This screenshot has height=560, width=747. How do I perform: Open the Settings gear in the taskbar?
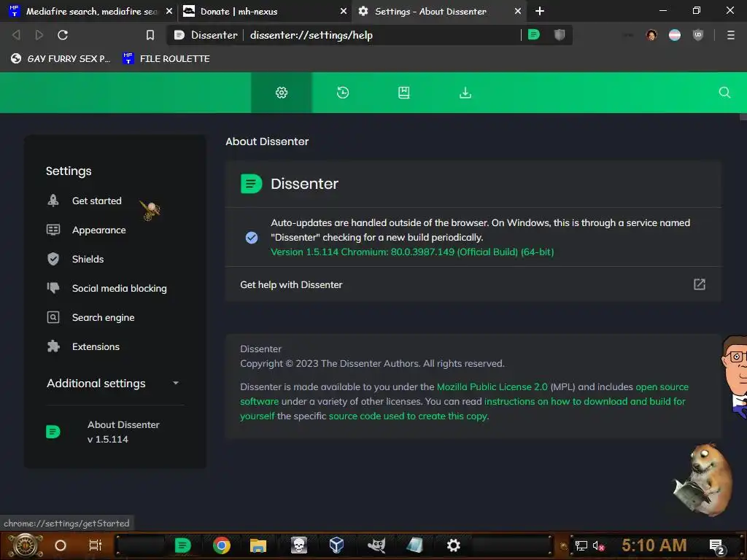454,545
